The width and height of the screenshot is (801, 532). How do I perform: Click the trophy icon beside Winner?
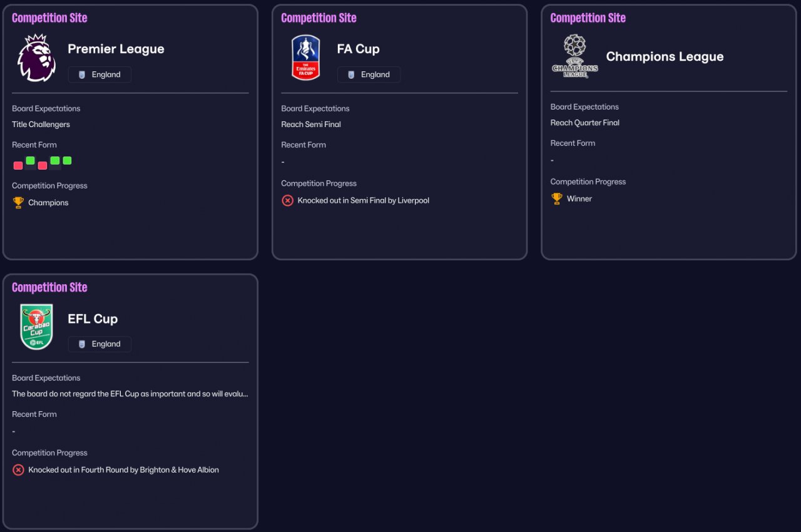[556, 198]
